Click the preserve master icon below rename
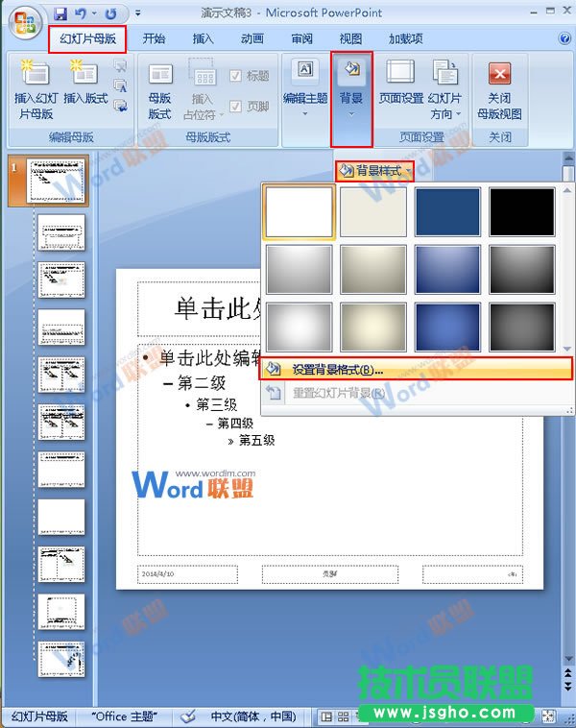Image resolution: width=576 pixels, height=728 pixels. tap(120, 106)
